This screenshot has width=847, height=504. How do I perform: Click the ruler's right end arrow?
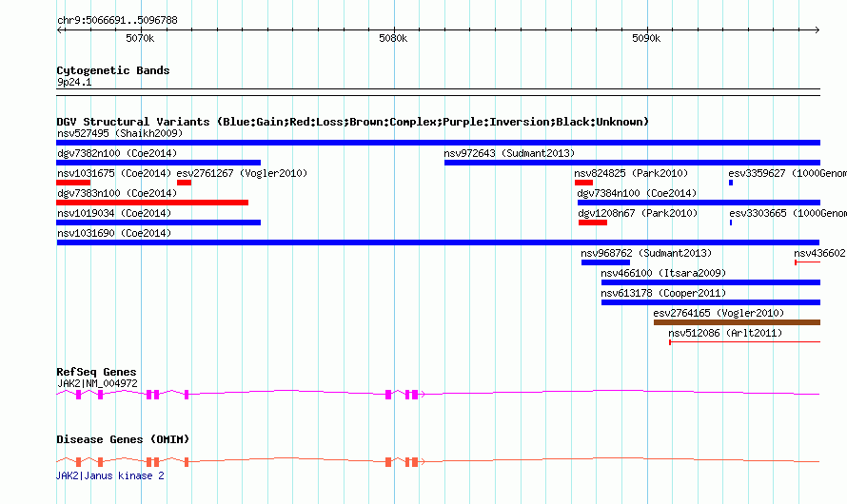[817, 30]
